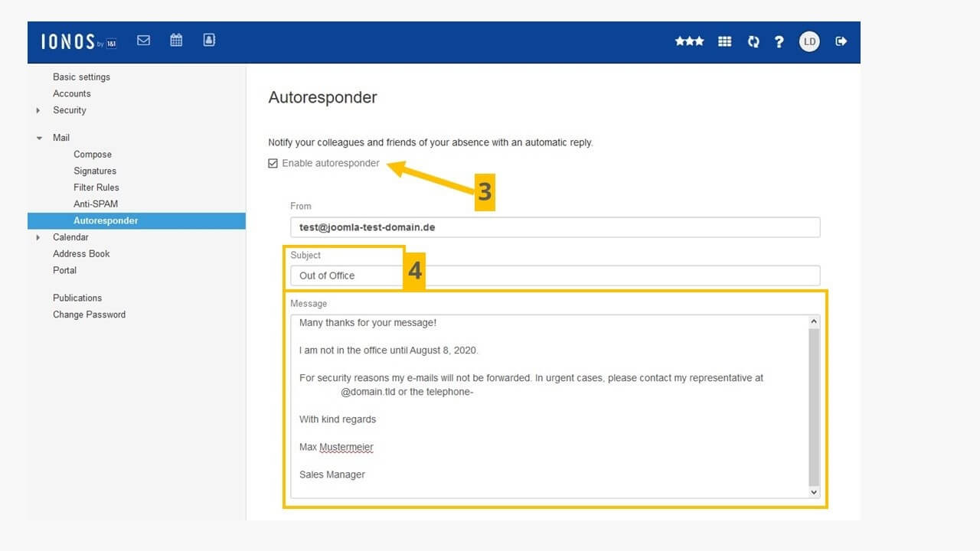The width and height of the screenshot is (980, 551).
Task: Open Basic settings in the sidebar
Action: 81,77
